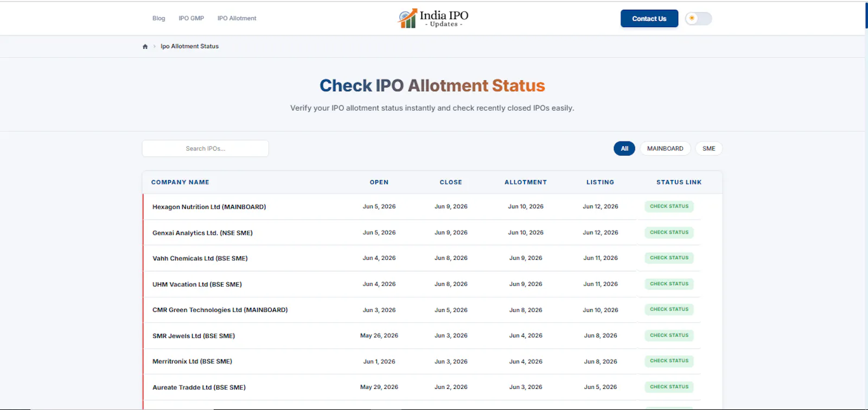The width and height of the screenshot is (868, 410).
Task: Click the Ipo Allotment Status breadcrumb
Action: [x=189, y=47]
